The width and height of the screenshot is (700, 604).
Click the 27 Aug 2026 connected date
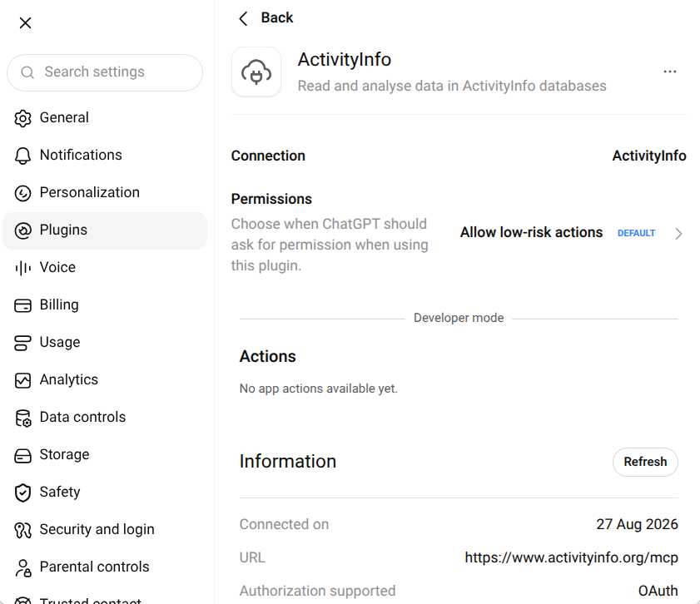(x=637, y=525)
